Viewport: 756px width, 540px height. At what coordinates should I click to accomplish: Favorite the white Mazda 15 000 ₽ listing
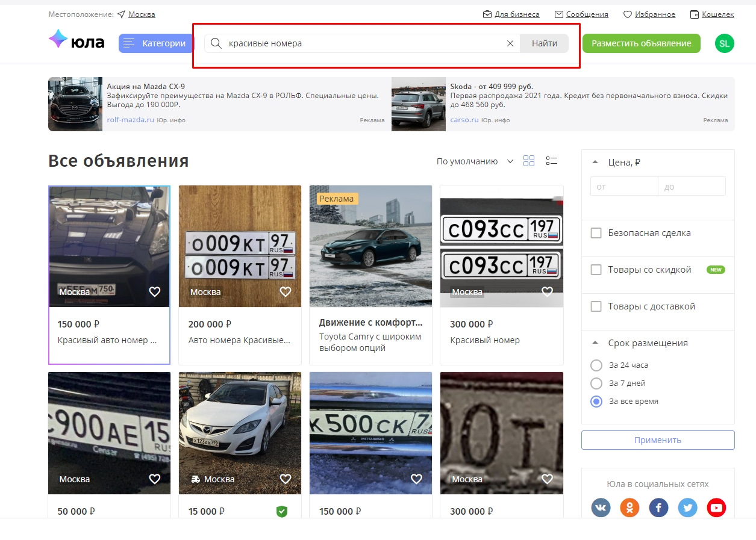pyautogui.click(x=286, y=479)
